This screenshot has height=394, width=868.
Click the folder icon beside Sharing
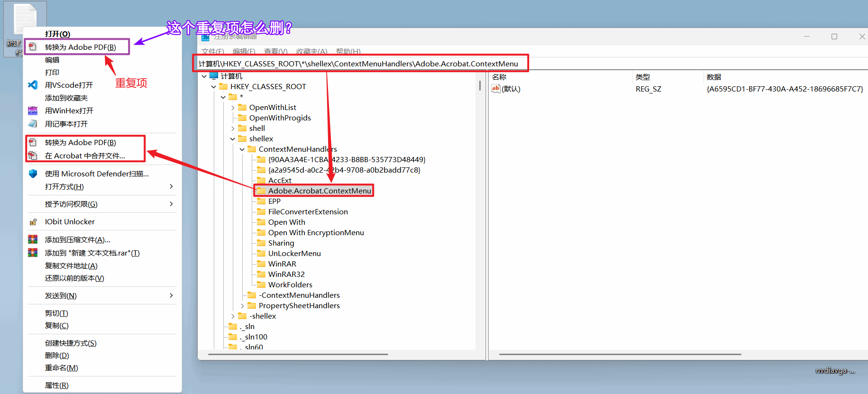tap(261, 243)
